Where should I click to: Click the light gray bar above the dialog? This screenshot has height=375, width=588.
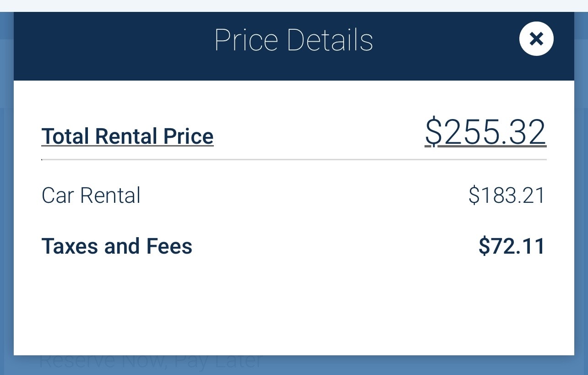tap(293, 5)
